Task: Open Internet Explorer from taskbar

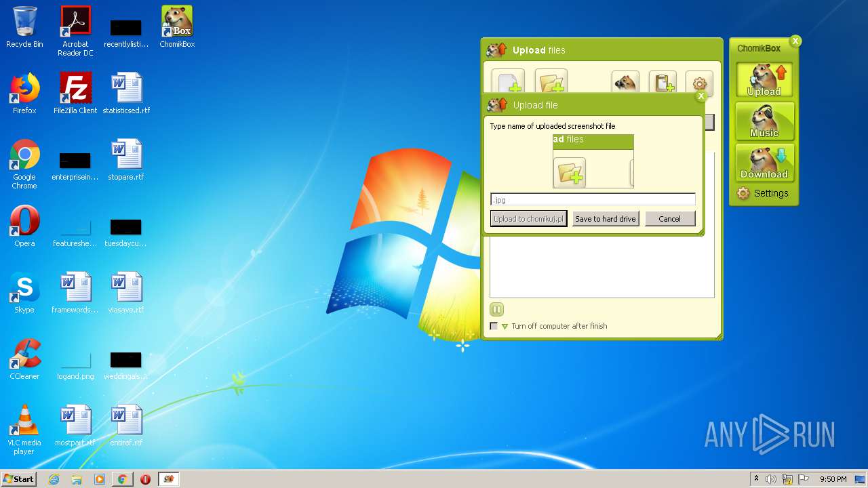Action: point(54,479)
